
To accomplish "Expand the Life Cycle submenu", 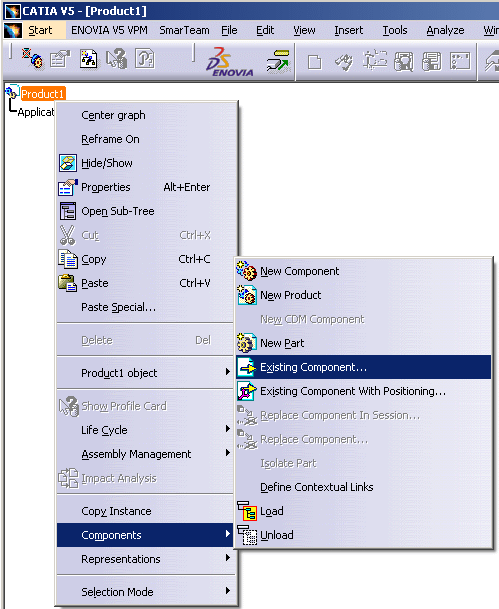I will 145,430.
